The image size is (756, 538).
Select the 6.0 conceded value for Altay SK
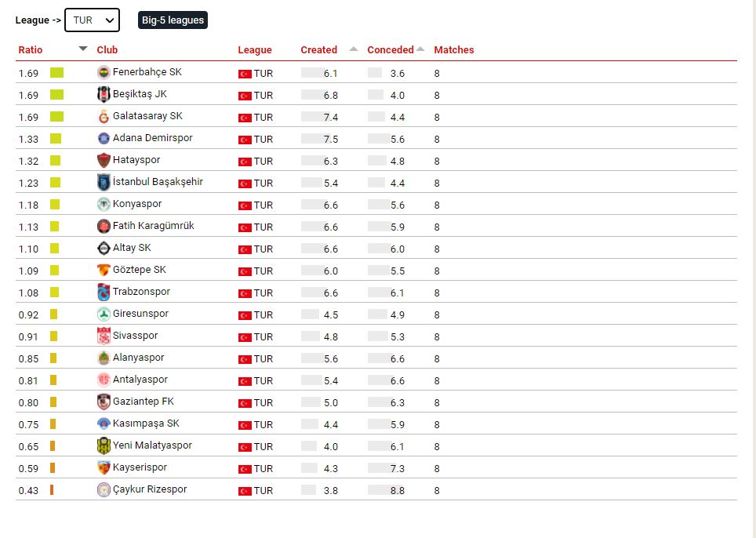click(398, 249)
